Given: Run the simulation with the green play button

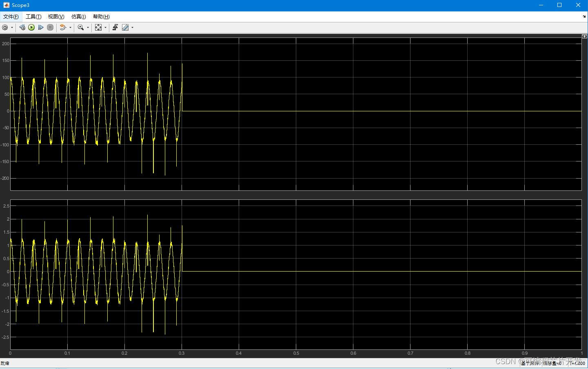Looking at the screenshot, I should pyautogui.click(x=31, y=27).
